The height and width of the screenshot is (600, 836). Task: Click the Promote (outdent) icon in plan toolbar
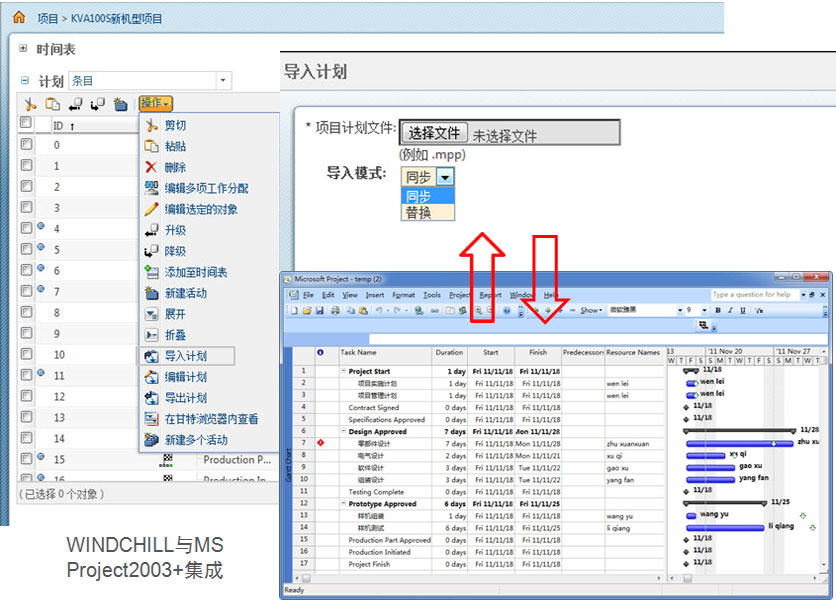click(x=75, y=104)
